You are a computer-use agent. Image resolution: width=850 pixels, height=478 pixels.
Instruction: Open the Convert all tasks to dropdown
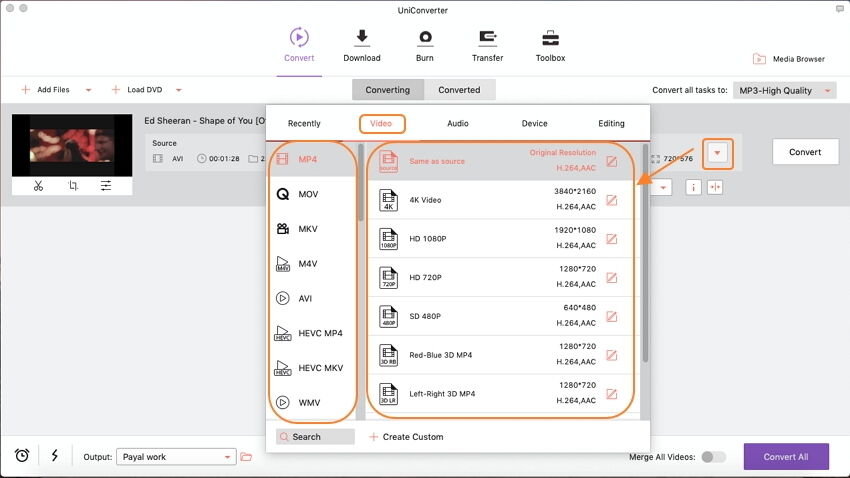784,91
